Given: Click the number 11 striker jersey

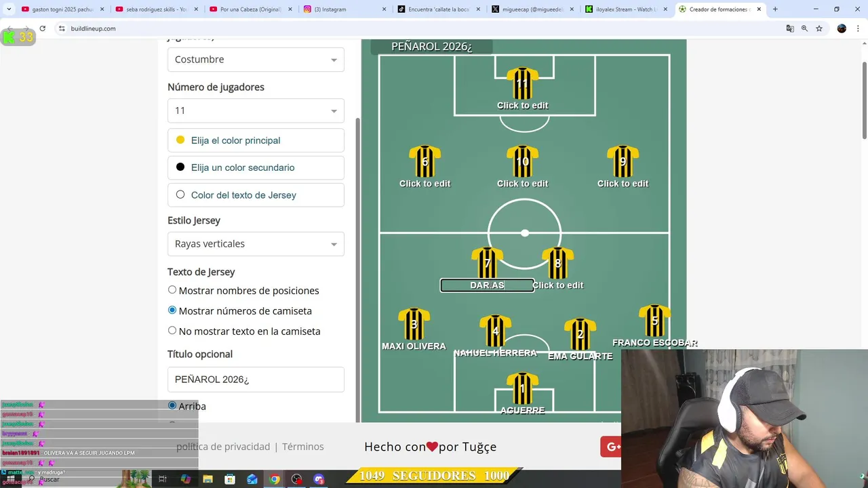Looking at the screenshot, I should click(522, 83).
